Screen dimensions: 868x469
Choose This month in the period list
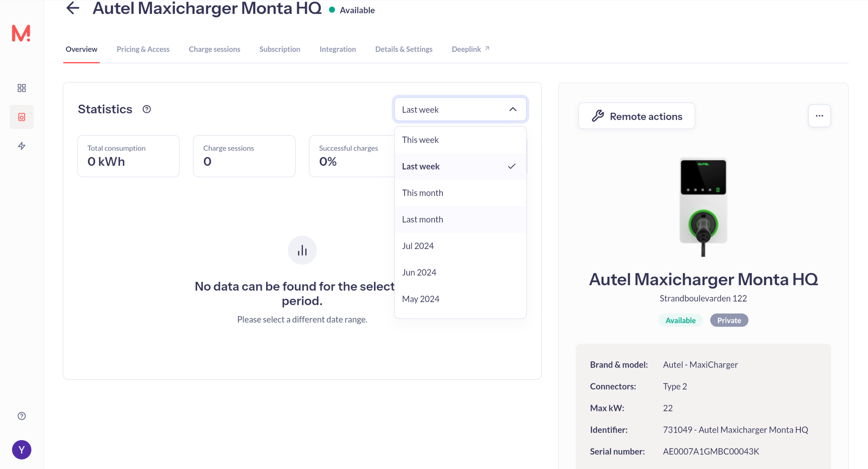coord(460,193)
